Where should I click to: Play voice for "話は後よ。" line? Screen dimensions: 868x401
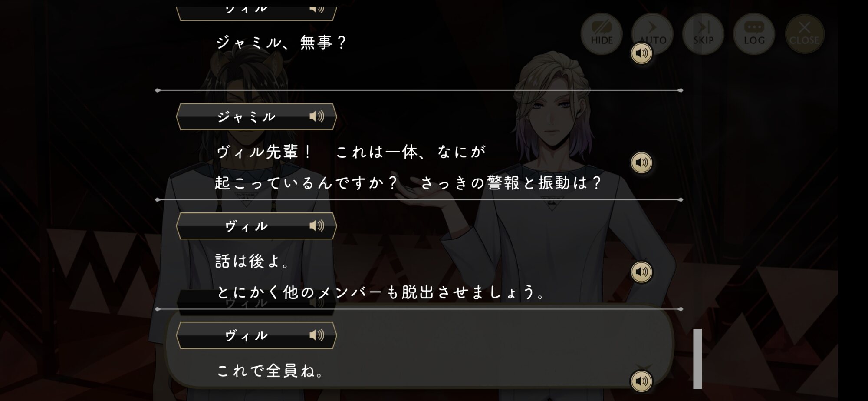[641, 272]
